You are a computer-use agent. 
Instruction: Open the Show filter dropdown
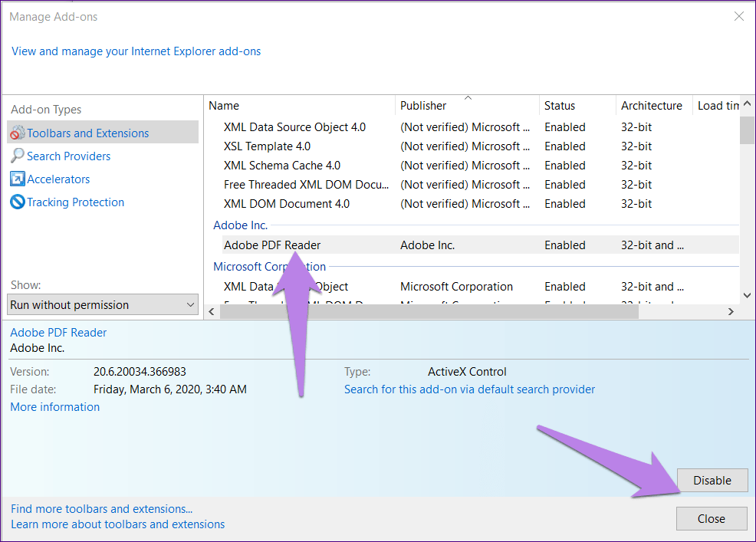103,304
